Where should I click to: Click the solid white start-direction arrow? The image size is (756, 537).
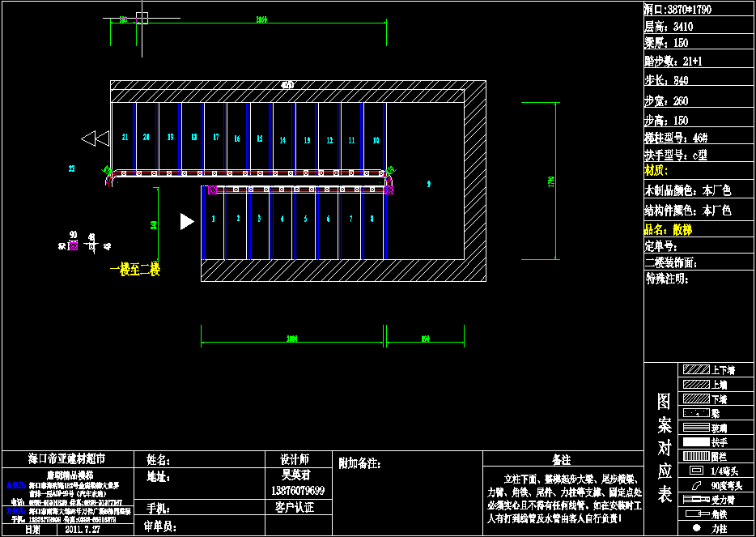187,221
